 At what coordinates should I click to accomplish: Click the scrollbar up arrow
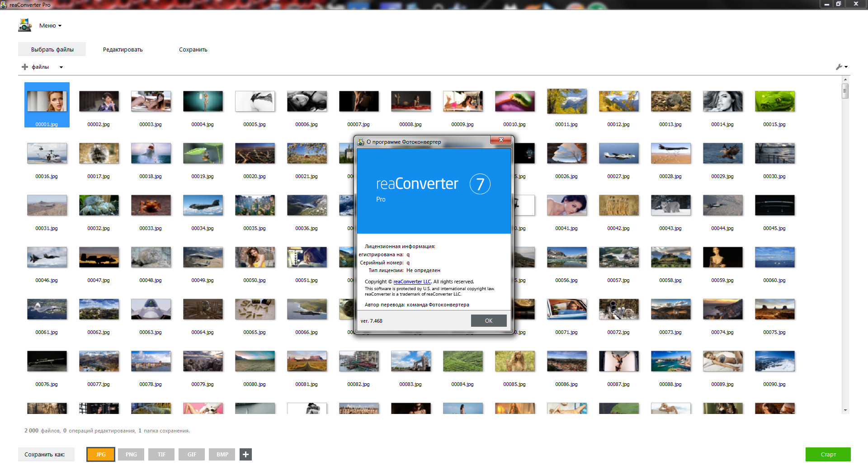coord(845,80)
